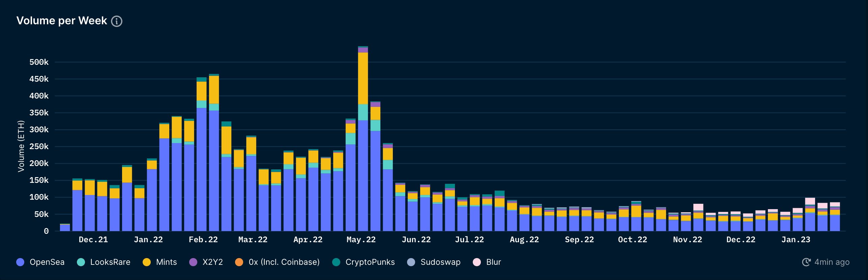Click the info icon beside Volume per Week
Screen dimensions: 868x280
117,21
